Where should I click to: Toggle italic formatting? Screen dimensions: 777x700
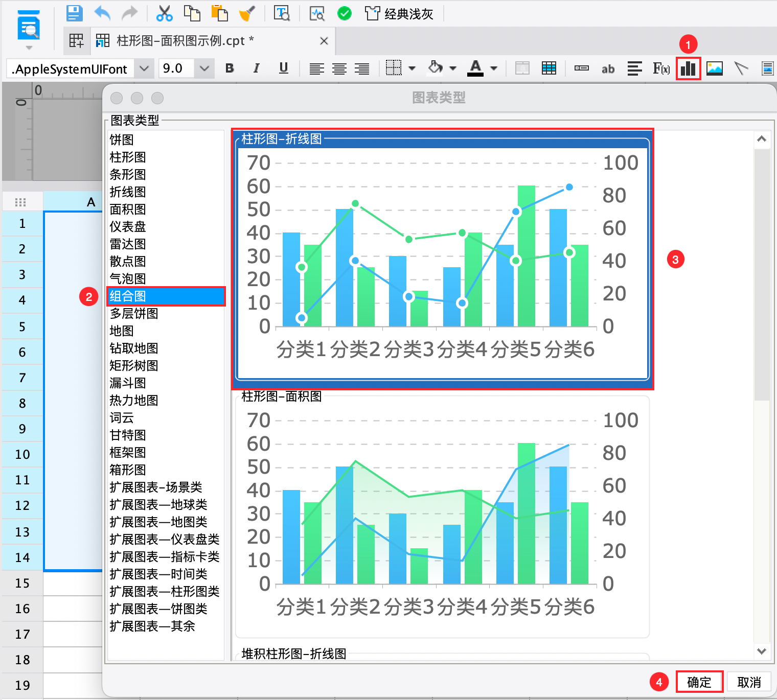point(257,68)
